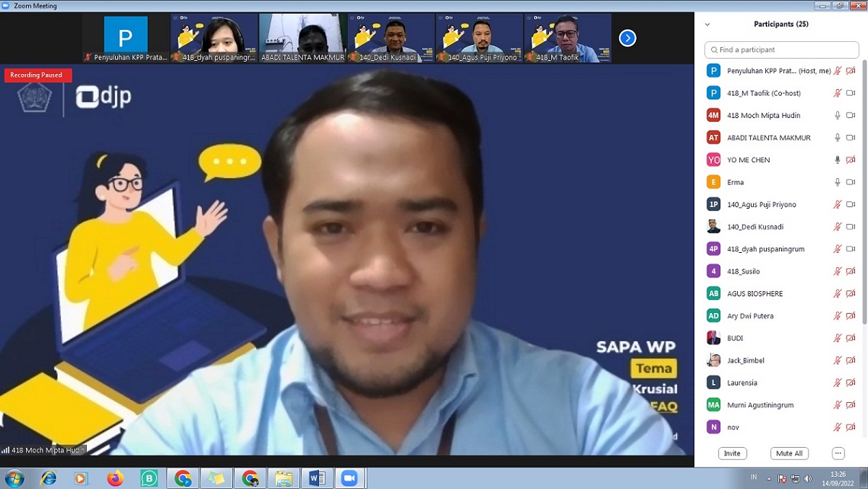Click the microphone icon for ABADI TALENTA MAKMUR
Viewport: 868px width, 489px height.
(838, 138)
